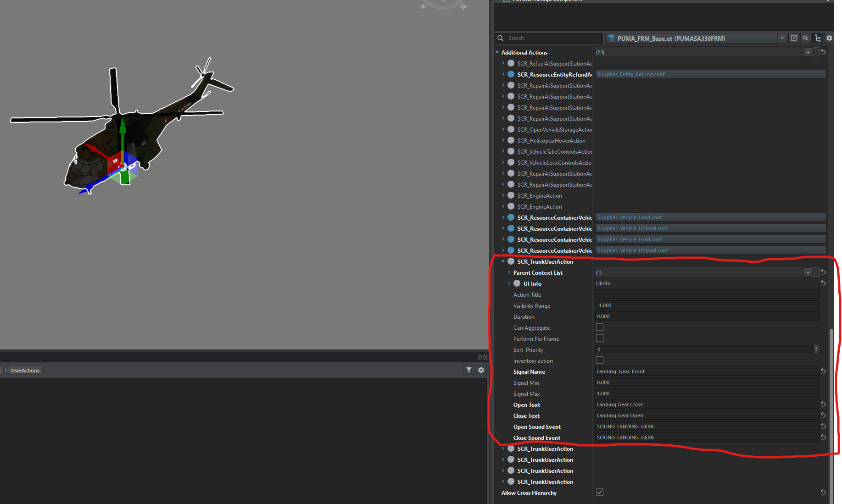Open the properties panel settings gear
This screenshot has width=842, height=504.
tap(829, 38)
